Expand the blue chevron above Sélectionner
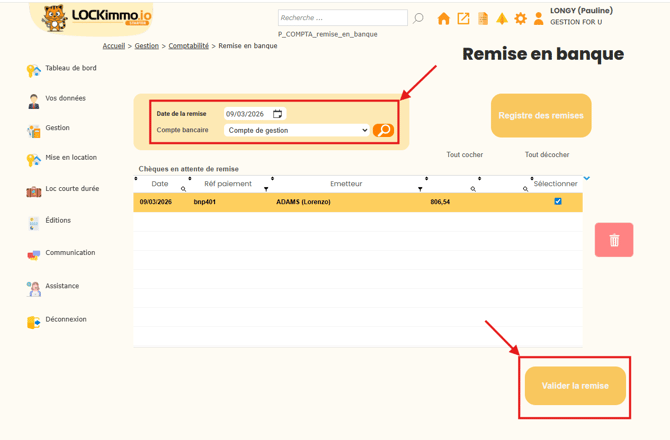This screenshot has height=440, width=670. pos(587,178)
